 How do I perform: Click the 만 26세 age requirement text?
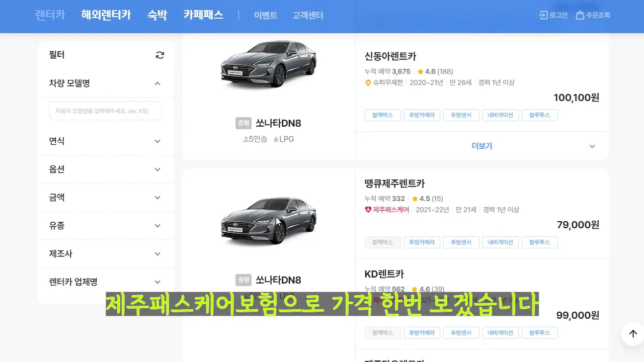[460, 82]
